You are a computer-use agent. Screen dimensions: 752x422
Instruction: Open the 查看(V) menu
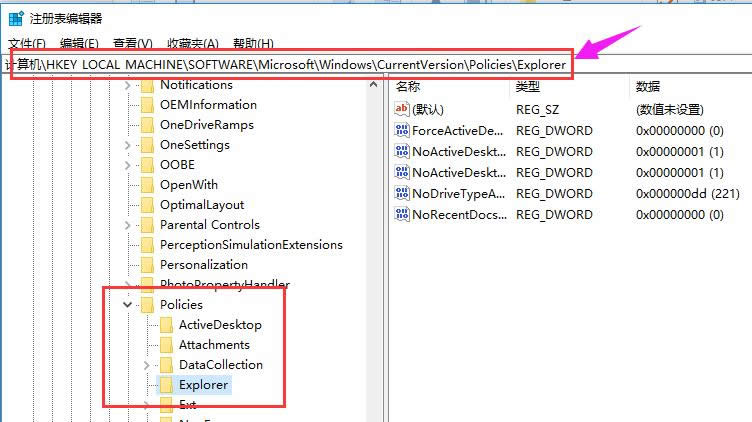(x=132, y=44)
